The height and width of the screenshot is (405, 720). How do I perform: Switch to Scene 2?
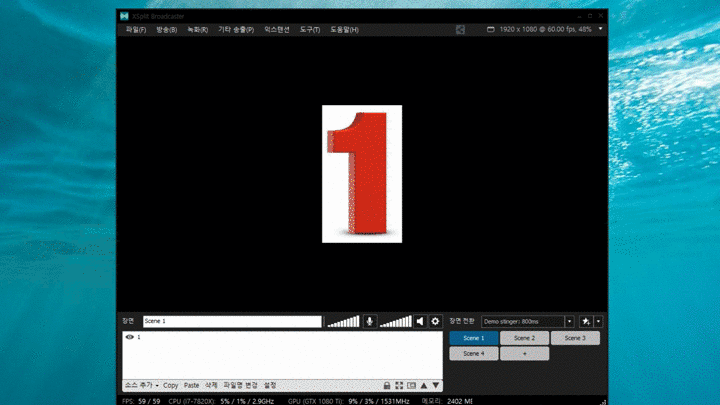524,338
